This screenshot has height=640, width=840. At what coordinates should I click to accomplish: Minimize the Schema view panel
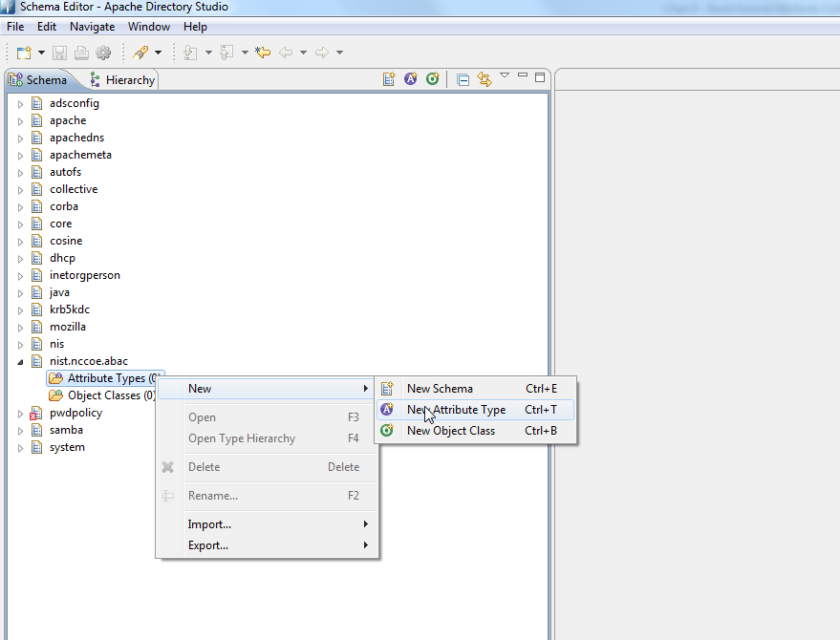pos(523,75)
